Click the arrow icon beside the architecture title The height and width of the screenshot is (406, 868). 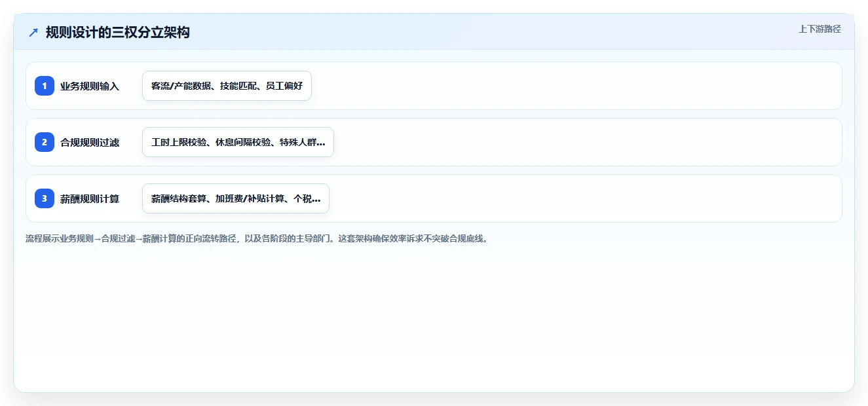pyautogui.click(x=33, y=33)
